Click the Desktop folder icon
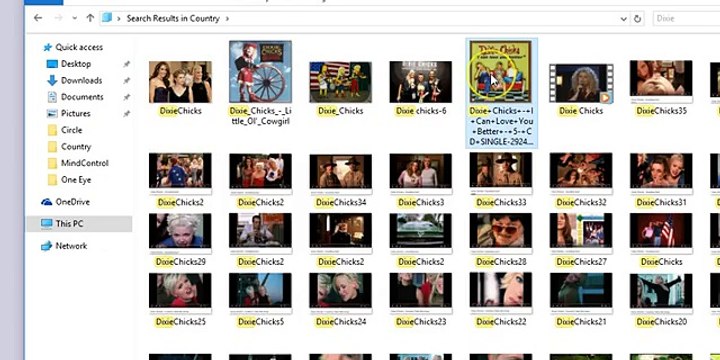 tap(52, 64)
